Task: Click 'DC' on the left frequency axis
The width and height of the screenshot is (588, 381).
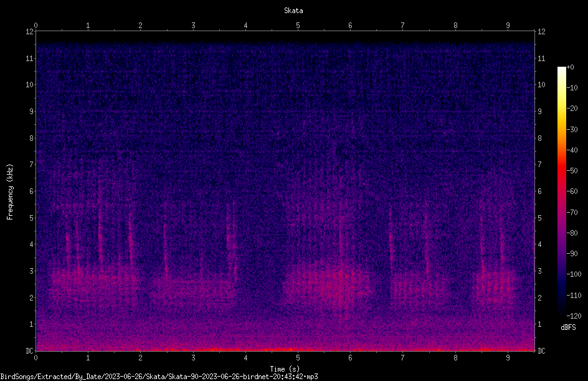Action: coord(29,351)
